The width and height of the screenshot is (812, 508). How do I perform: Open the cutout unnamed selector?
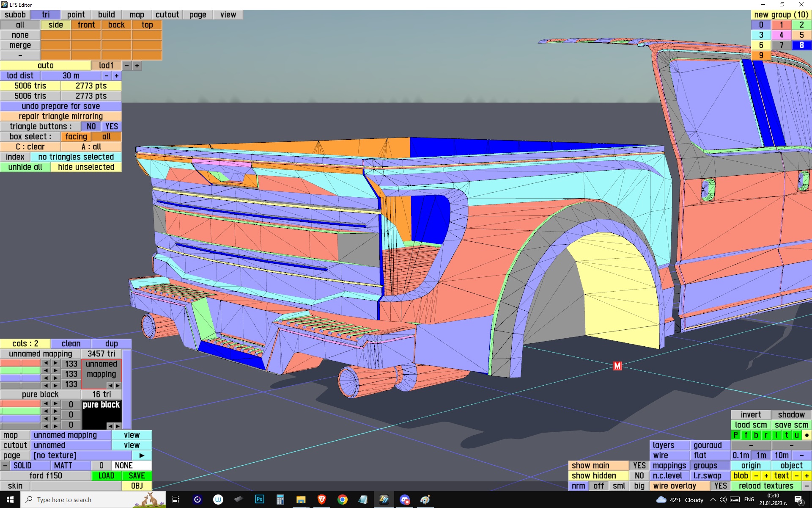pyautogui.click(x=70, y=445)
